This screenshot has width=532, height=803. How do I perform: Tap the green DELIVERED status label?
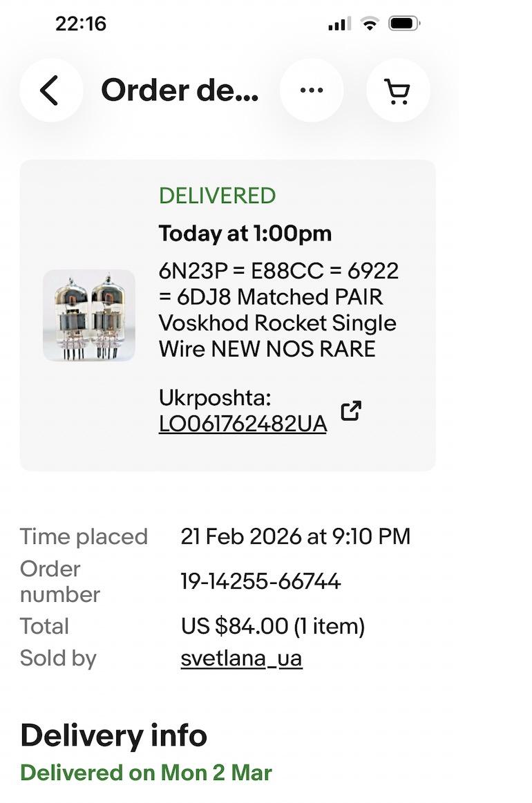(x=217, y=196)
